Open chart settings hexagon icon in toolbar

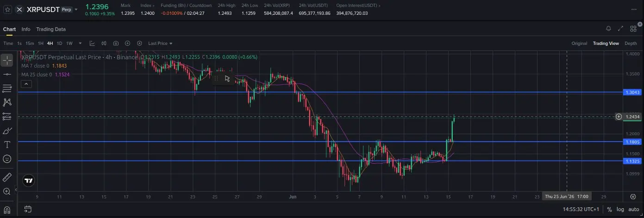139,44
